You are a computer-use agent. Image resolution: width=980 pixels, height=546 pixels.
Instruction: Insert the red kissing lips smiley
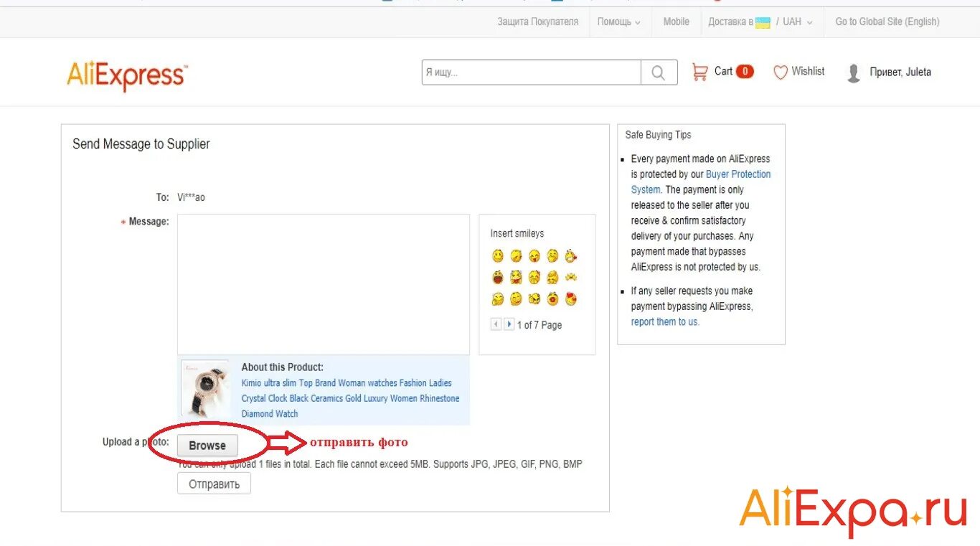552,298
